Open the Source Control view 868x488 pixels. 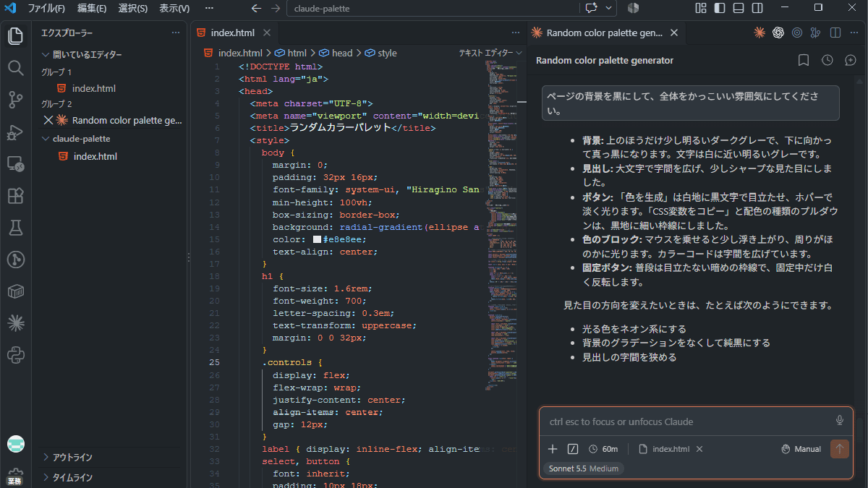click(16, 100)
